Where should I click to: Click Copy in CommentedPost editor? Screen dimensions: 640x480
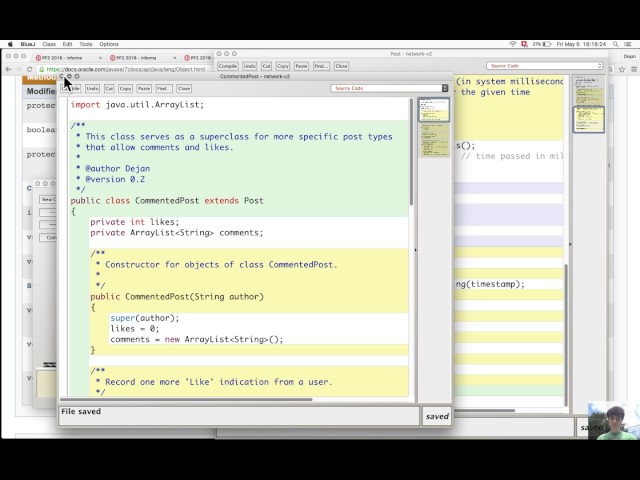point(125,89)
